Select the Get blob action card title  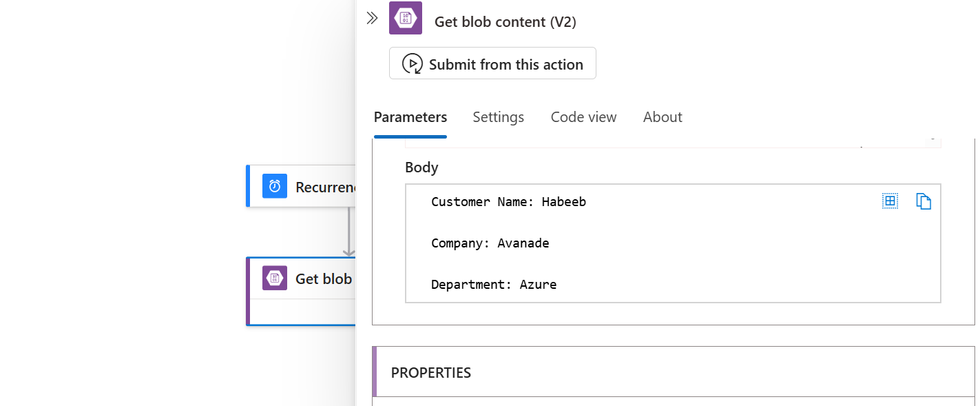[x=324, y=278]
